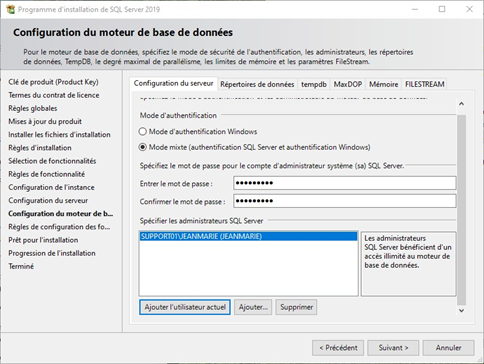Click the Entrer le mot de passe field
484x364 pixels.
click(345, 183)
